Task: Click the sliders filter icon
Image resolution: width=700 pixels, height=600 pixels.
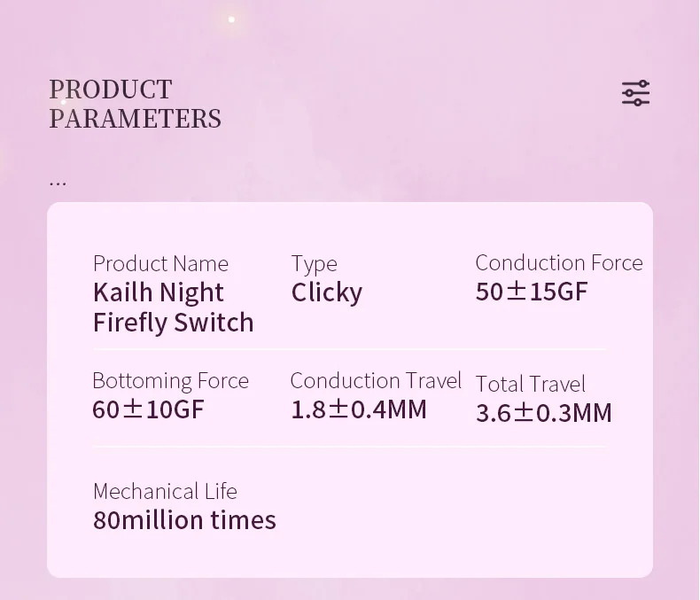Action: (635, 93)
